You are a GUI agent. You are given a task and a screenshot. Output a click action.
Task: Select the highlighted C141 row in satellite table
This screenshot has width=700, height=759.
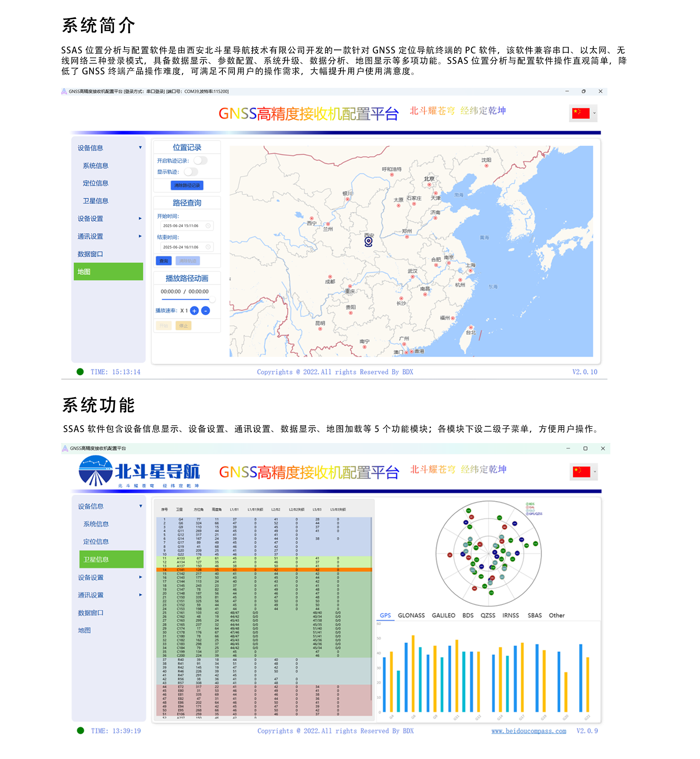click(x=264, y=570)
